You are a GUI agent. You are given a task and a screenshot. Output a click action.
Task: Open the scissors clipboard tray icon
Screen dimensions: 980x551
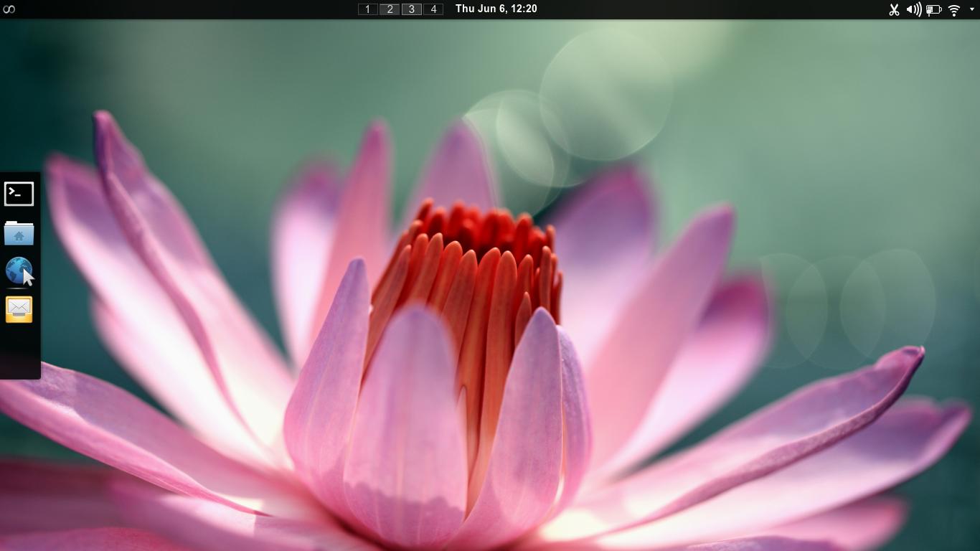click(894, 9)
